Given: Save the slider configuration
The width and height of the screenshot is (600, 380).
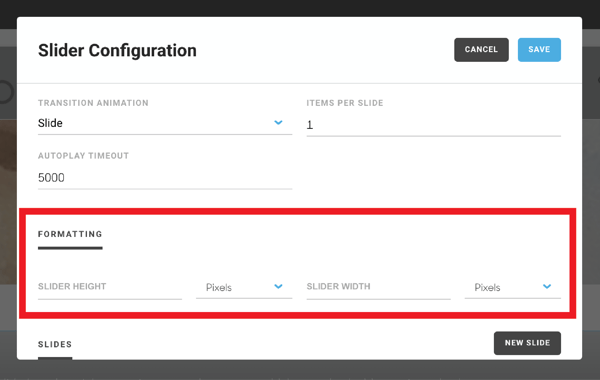Looking at the screenshot, I should (539, 50).
